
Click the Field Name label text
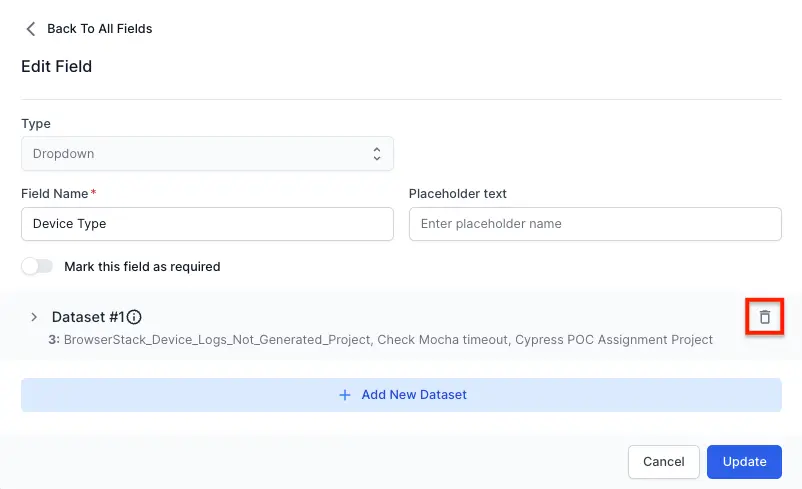pos(55,193)
